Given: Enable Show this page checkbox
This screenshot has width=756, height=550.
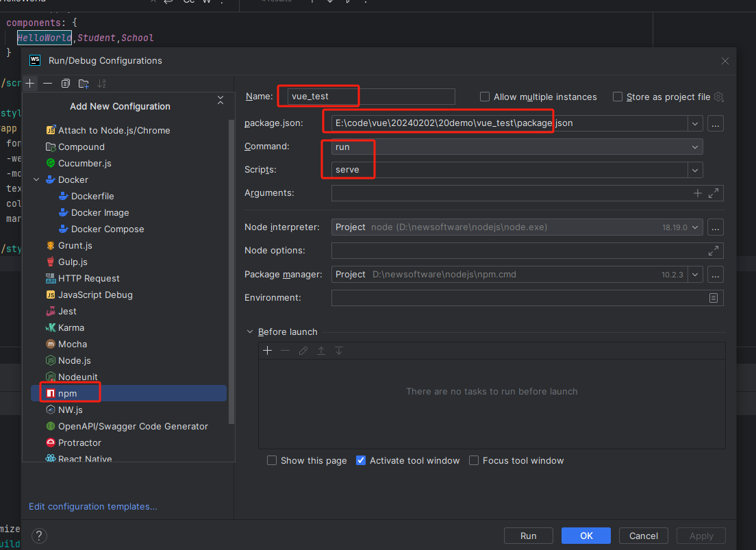Looking at the screenshot, I should tap(272, 460).
